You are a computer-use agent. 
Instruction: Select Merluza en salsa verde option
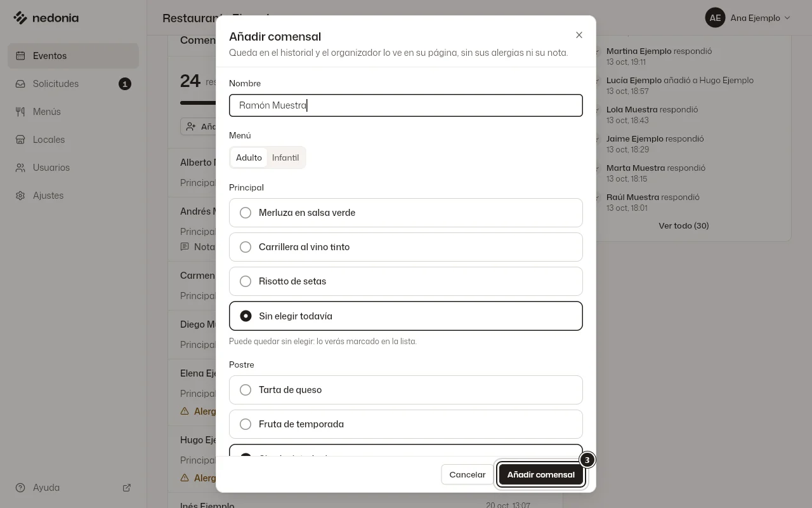tap(406, 213)
